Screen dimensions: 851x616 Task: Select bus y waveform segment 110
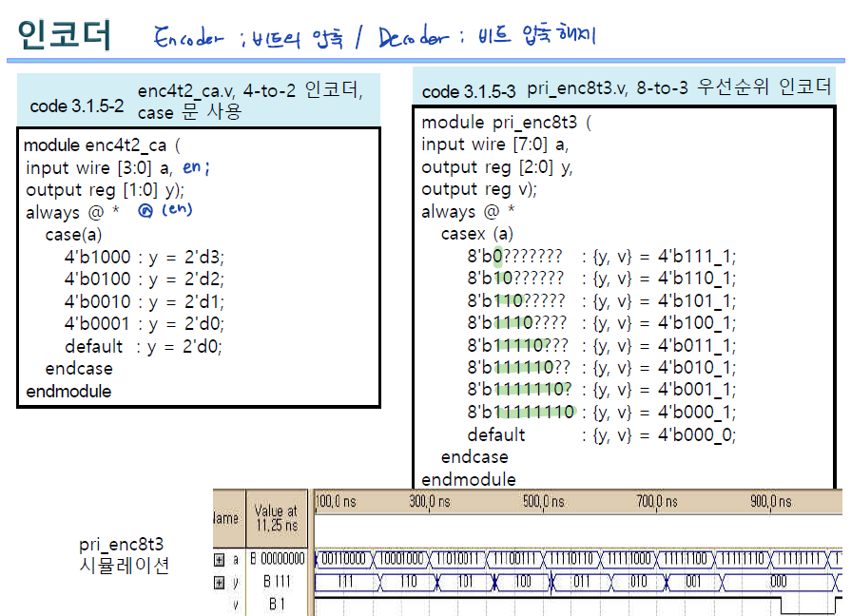pos(408,583)
